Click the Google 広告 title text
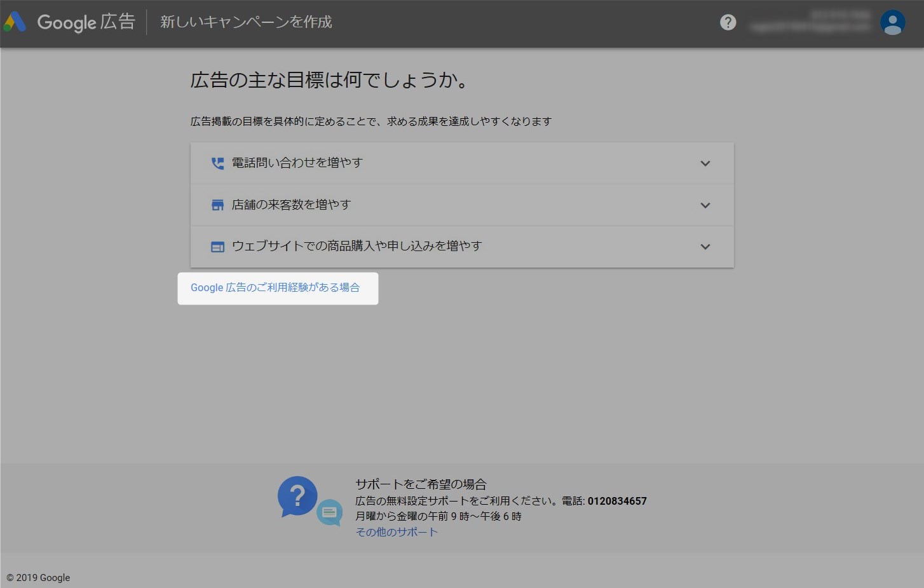Viewport: 924px width, 588px height. click(86, 22)
